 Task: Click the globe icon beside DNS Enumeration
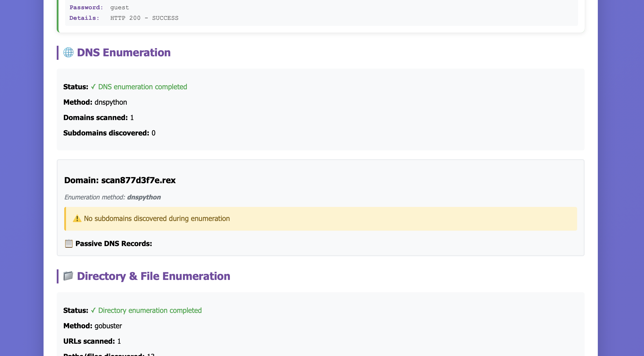pyautogui.click(x=68, y=53)
